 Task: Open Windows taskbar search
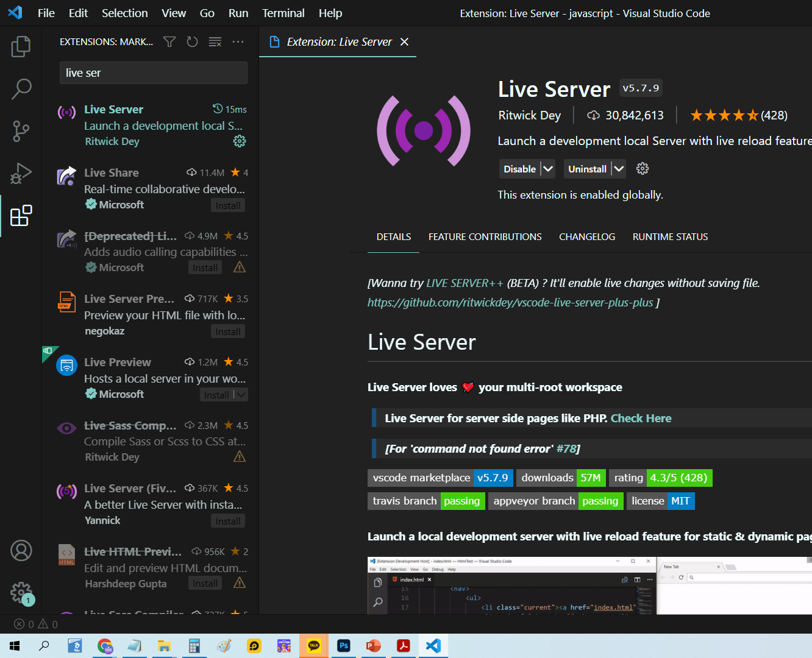[44, 646]
